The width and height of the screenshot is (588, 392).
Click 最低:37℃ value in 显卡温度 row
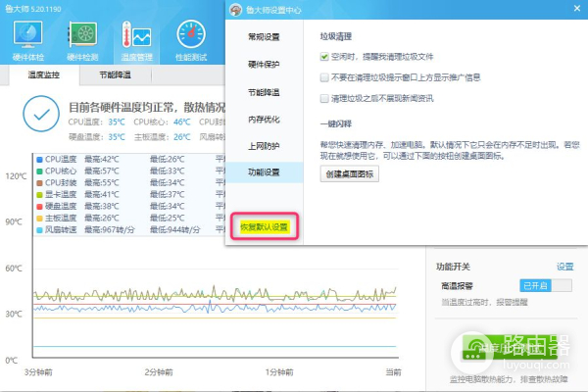167,194
